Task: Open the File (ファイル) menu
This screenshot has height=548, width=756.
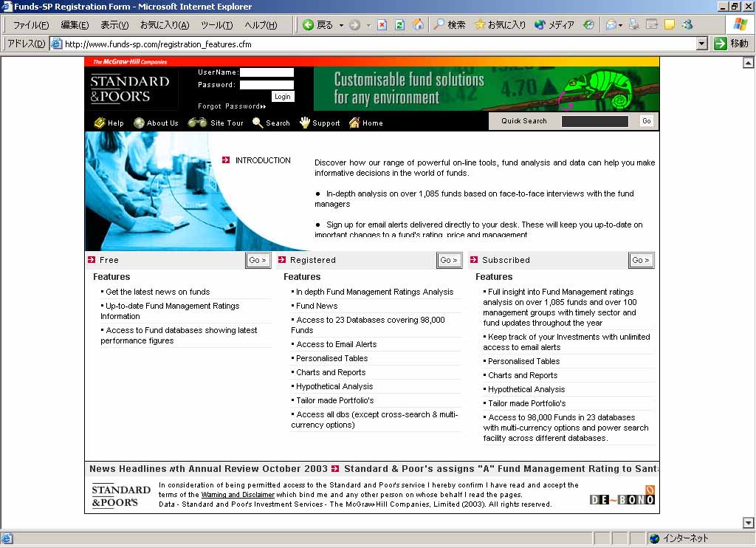Action: pyautogui.click(x=31, y=25)
